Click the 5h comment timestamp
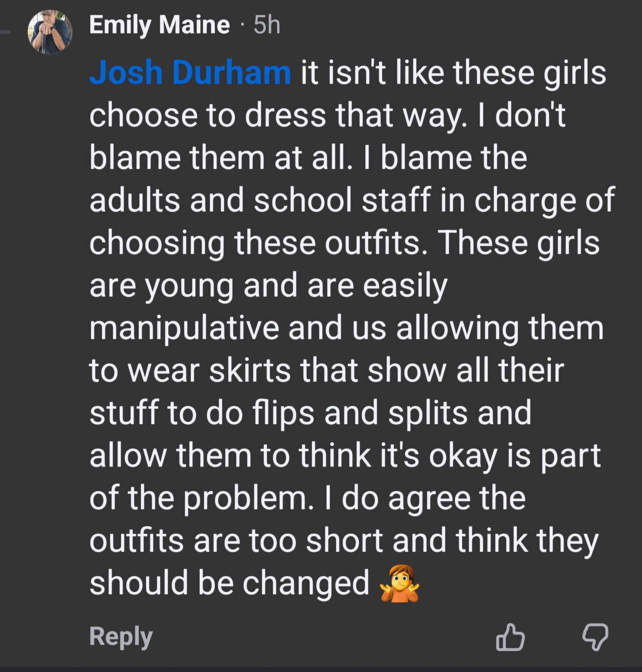Image resolution: width=642 pixels, height=672 pixels. click(267, 26)
